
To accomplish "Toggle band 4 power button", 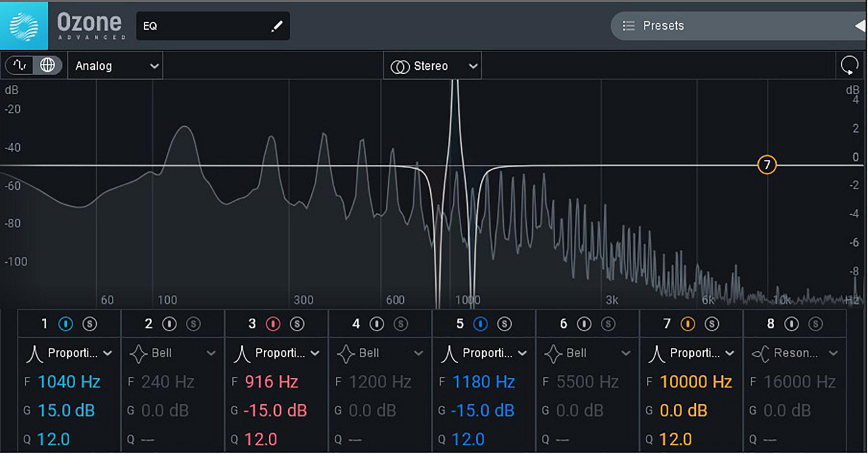I will [x=377, y=324].
